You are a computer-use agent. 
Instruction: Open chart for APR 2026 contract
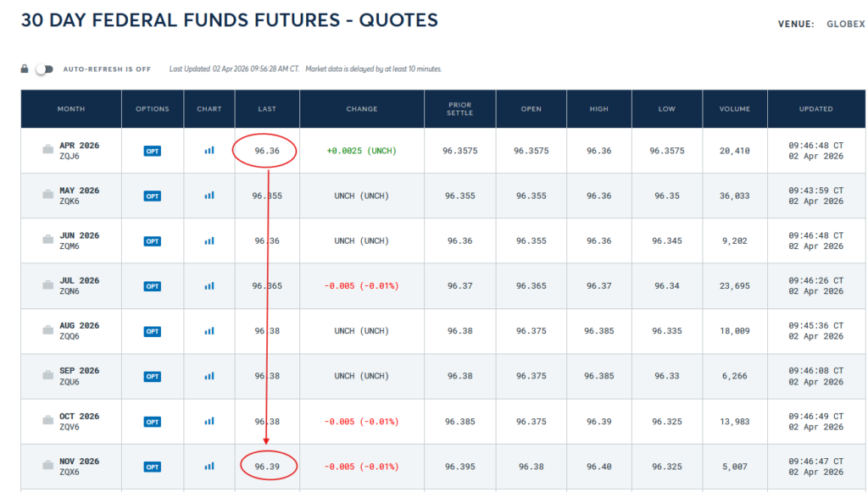[x=209, y=150]
